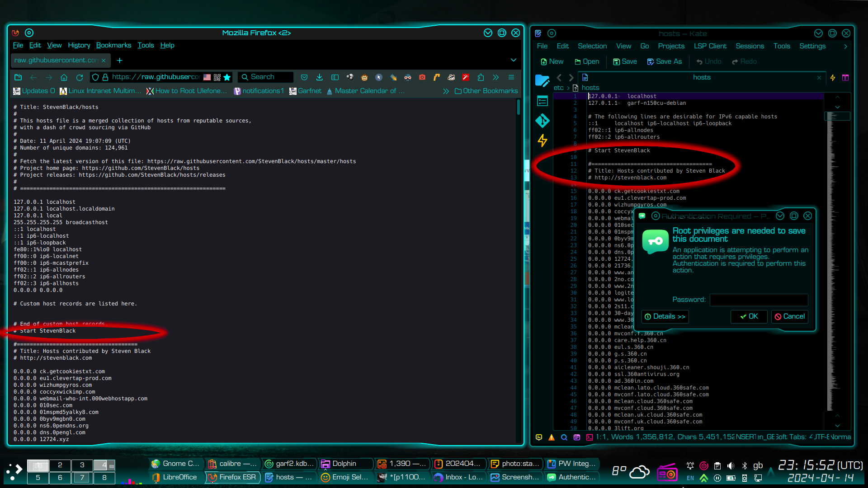Click OK in authentication dialog
The image size is (868, 488).
point(749,316)
